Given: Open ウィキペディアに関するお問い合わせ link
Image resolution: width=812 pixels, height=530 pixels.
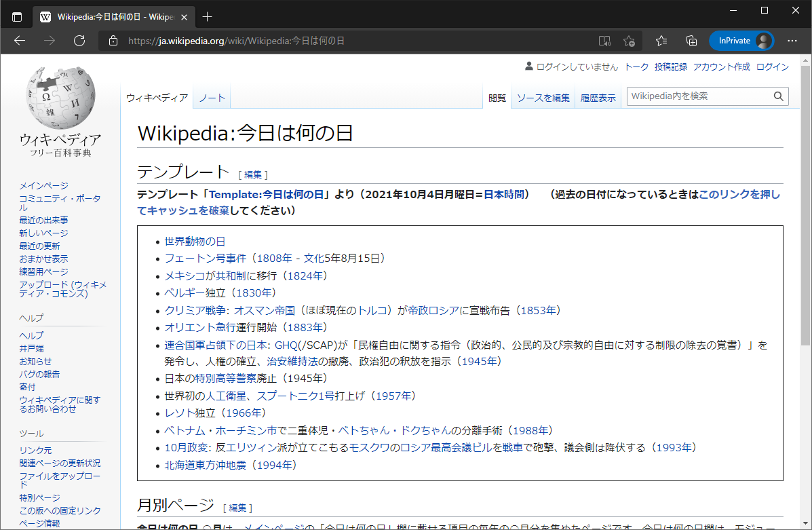Looking at the screenshot, I should tap(60, 404).
